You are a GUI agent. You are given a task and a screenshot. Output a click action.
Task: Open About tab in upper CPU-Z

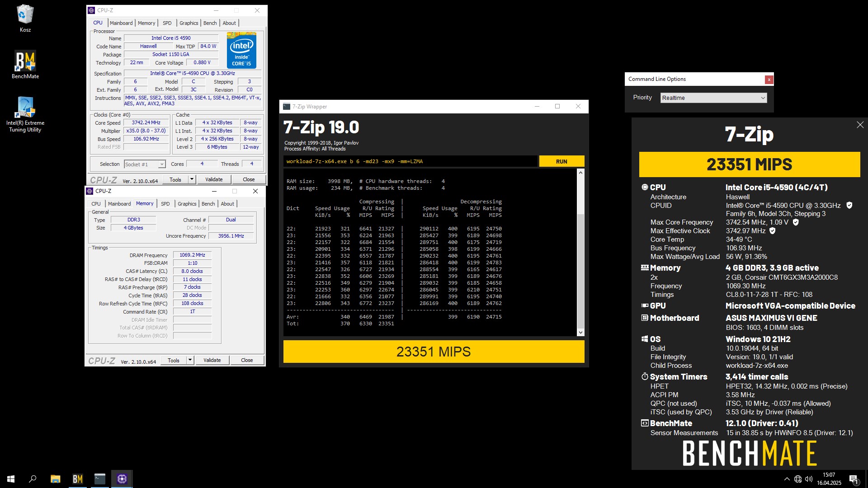229,23
